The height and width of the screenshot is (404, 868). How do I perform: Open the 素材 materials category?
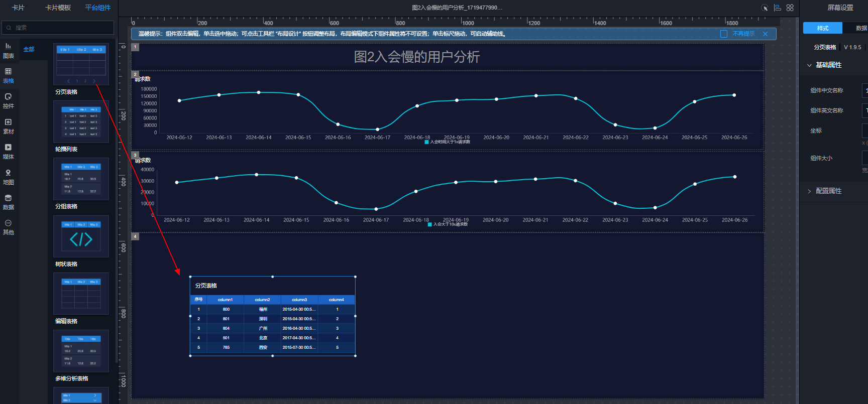tap(9, 126)
